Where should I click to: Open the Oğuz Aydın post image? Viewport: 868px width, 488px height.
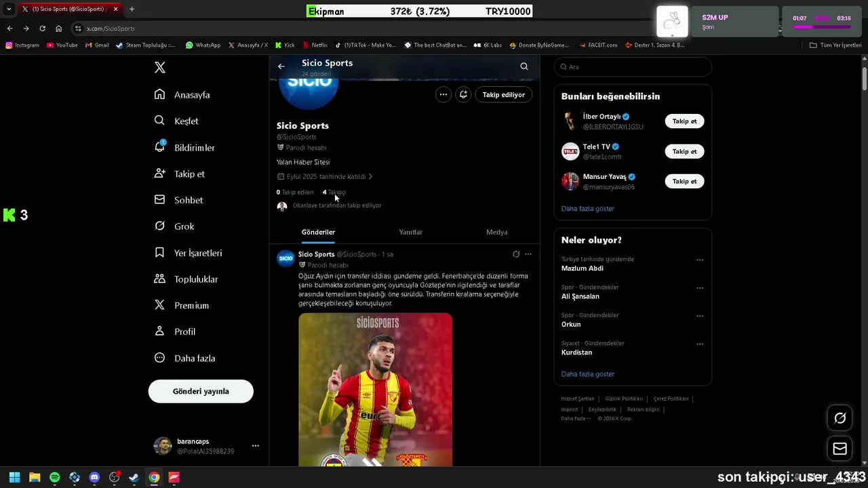click(x=375, y=390)
